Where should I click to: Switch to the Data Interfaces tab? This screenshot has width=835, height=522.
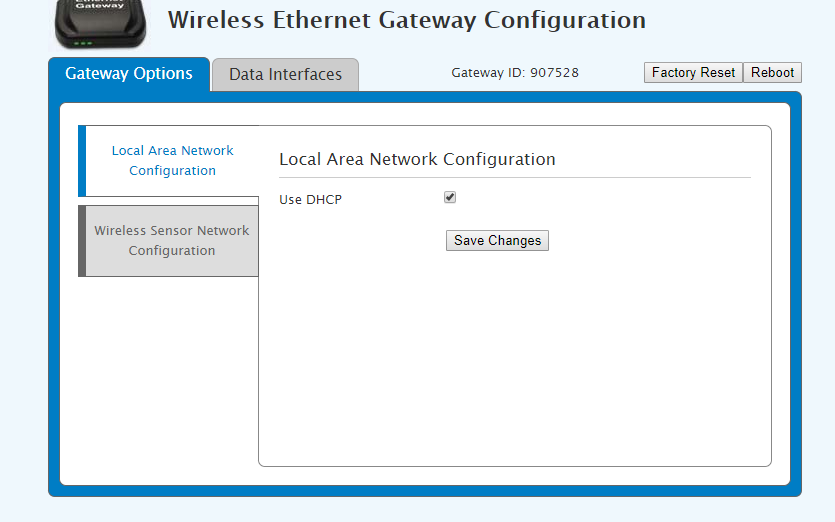285,75
